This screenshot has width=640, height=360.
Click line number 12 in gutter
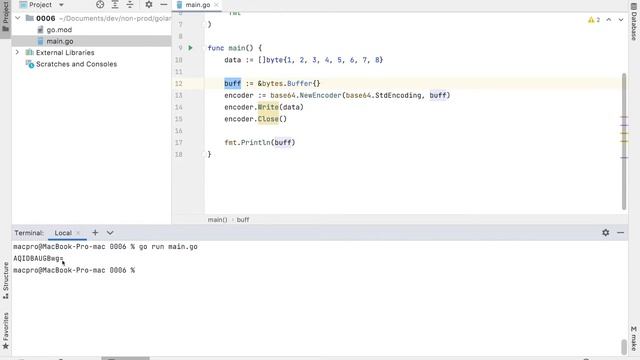tap(179, 83)
